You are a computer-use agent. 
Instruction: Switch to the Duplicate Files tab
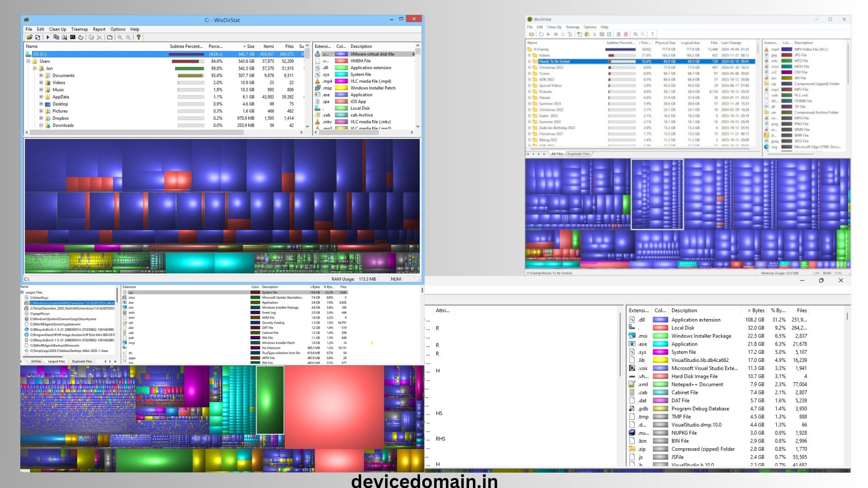tap(82, 361)
